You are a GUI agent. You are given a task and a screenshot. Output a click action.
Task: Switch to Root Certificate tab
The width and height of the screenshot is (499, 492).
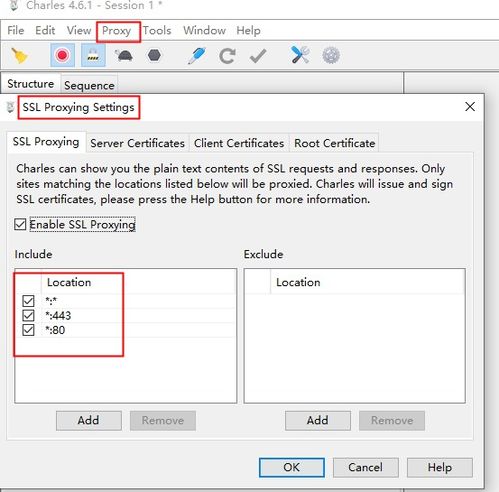(335, 143)
